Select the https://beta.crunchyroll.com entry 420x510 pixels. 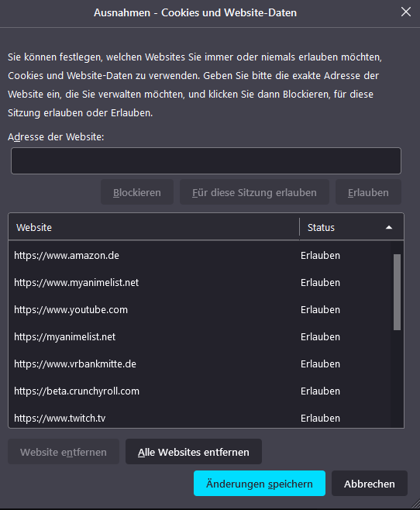(200, 391)
